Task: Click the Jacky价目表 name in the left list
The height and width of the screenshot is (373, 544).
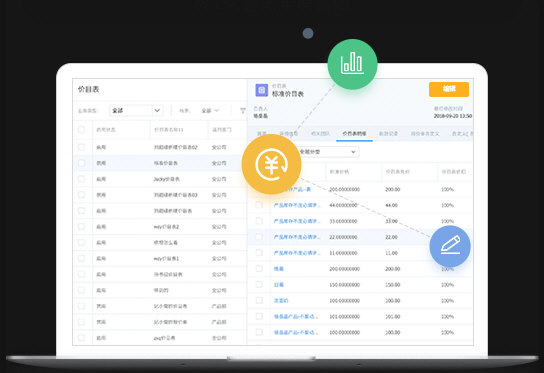Action: tap(167, 179)
